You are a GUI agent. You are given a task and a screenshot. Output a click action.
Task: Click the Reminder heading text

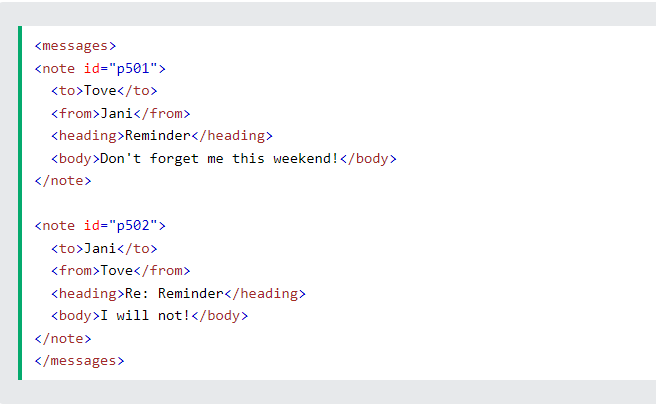[158, 136]
